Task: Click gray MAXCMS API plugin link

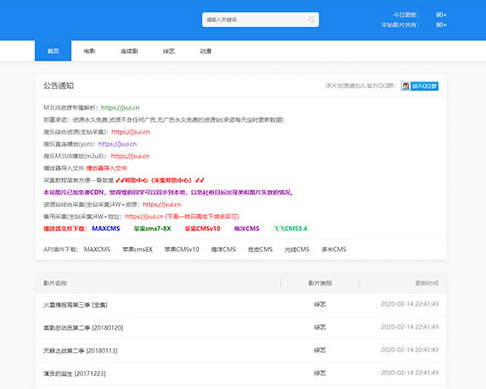Action: coord(97,249)
